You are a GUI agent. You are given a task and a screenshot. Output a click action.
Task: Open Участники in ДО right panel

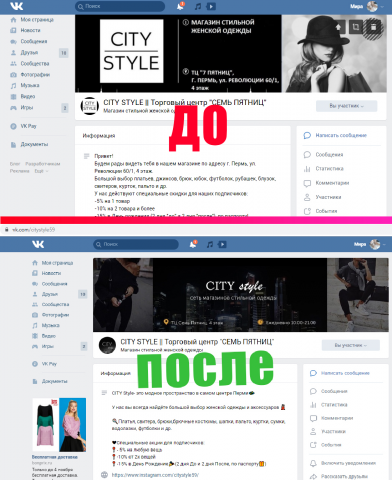click(322, 197)
